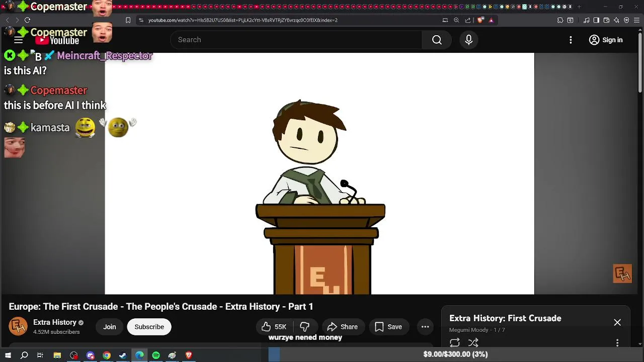
Task: Open playlist panel three-dot options
Action: point(617,342)
